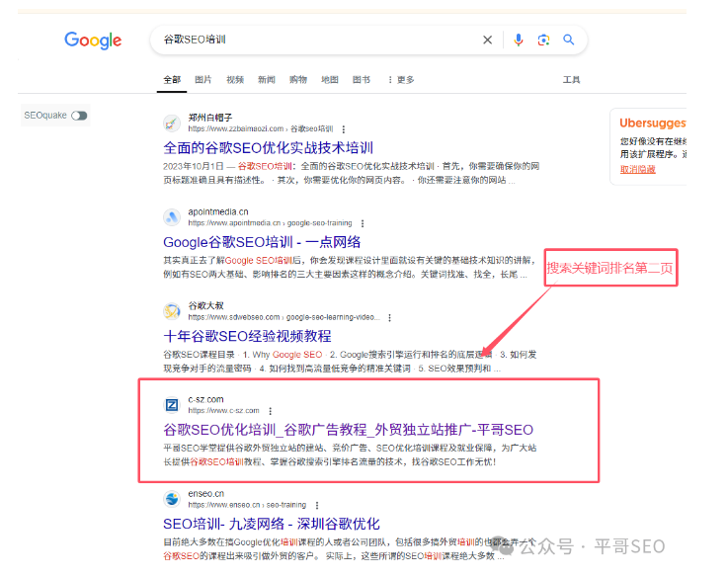Click inside the 谷歌SEO培训 search field
Screen dimensions: 728x578
click(316, 41)
